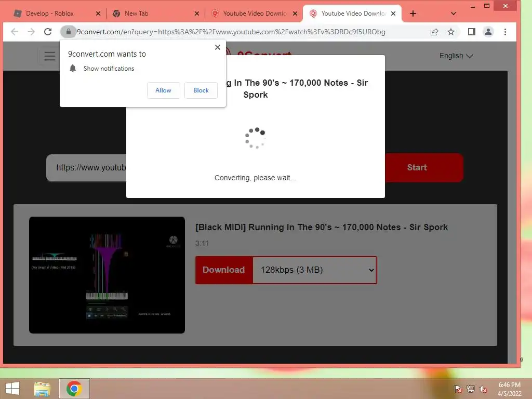
Task: Open the Chrome three-dot menu
Action: [505, 32]
